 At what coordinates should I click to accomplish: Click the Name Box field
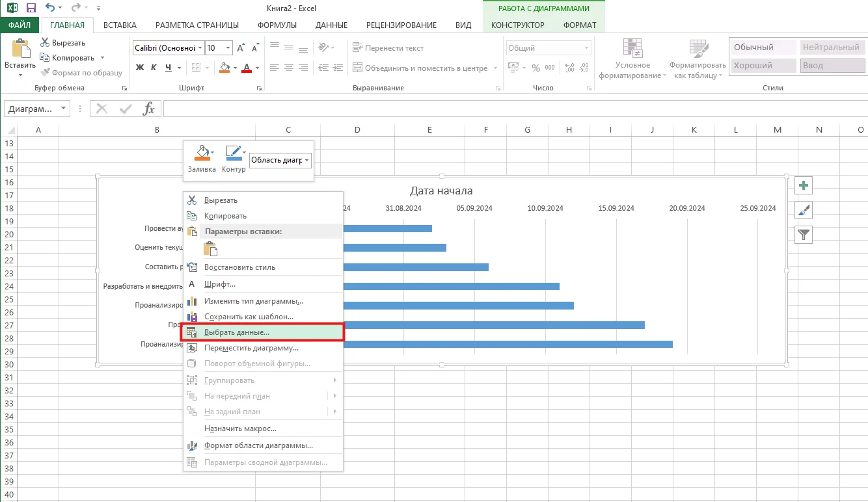[x=31, y=109]
